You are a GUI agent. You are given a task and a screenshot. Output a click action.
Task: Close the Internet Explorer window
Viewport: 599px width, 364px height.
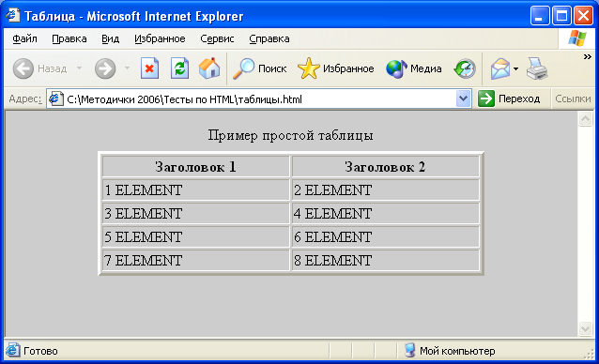tap(584, 16)
